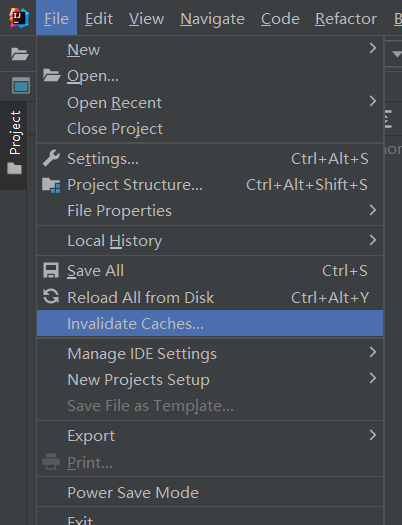Viewport: 402px width, 525px height.
Task: Click the wrench icon beside Settings
Action: point(51,158)
